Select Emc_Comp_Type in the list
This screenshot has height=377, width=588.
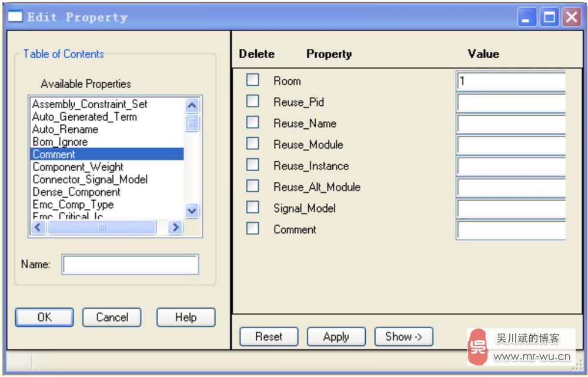(x=106, y=205)
